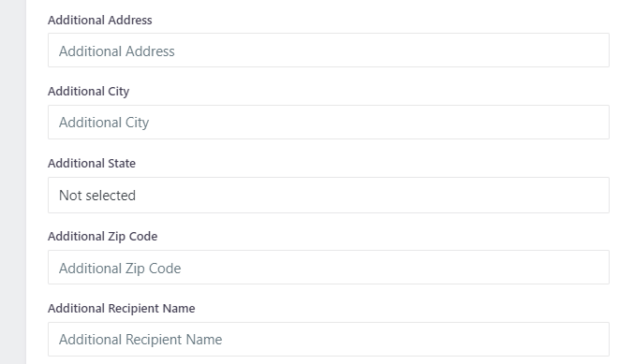The width and height of the screenshot is (619, 364).
Task: Click the Additional State label
Action: click(92, 163)
